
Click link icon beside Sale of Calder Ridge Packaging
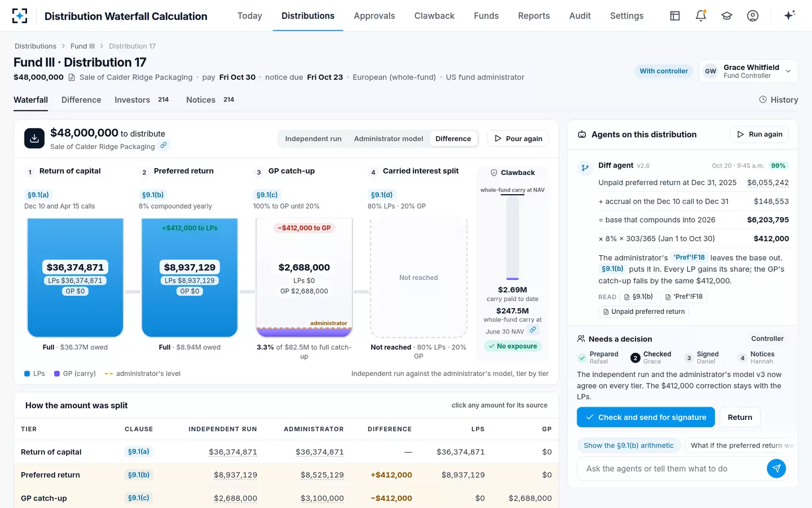pos(164,146)
